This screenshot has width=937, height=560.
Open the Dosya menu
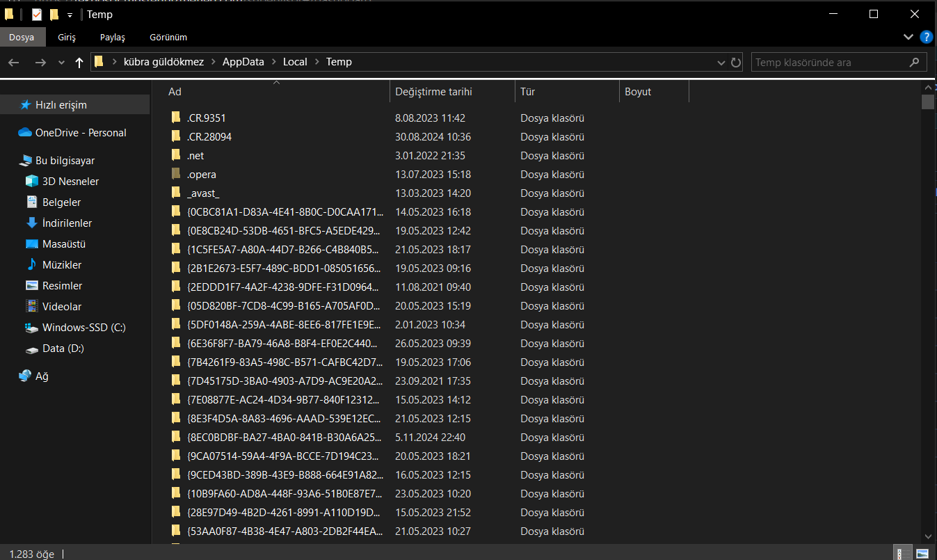click(x=22, y=38)
